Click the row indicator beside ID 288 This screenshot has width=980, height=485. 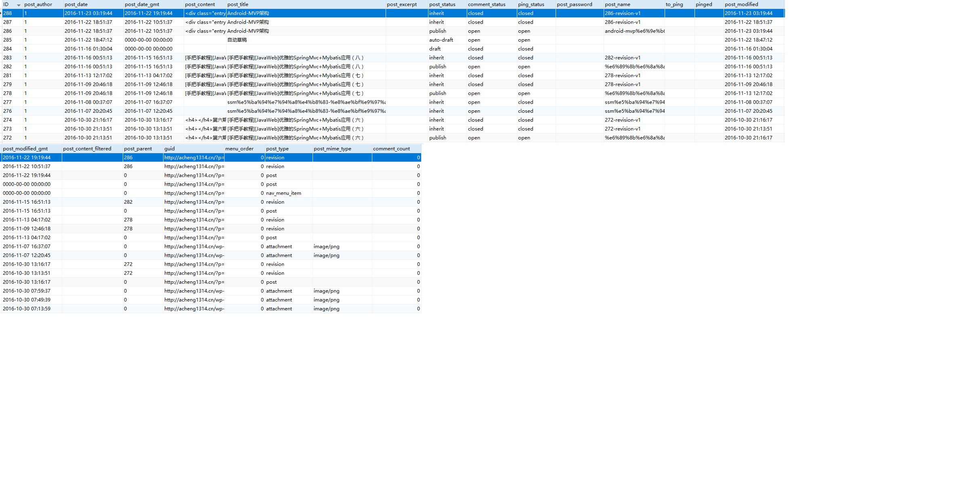(1, 13)
